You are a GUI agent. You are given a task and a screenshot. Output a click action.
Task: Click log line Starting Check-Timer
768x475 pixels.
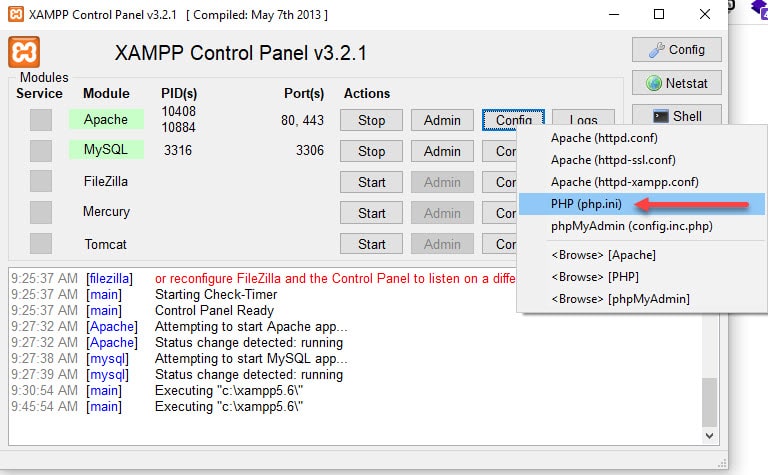(216, 294)
